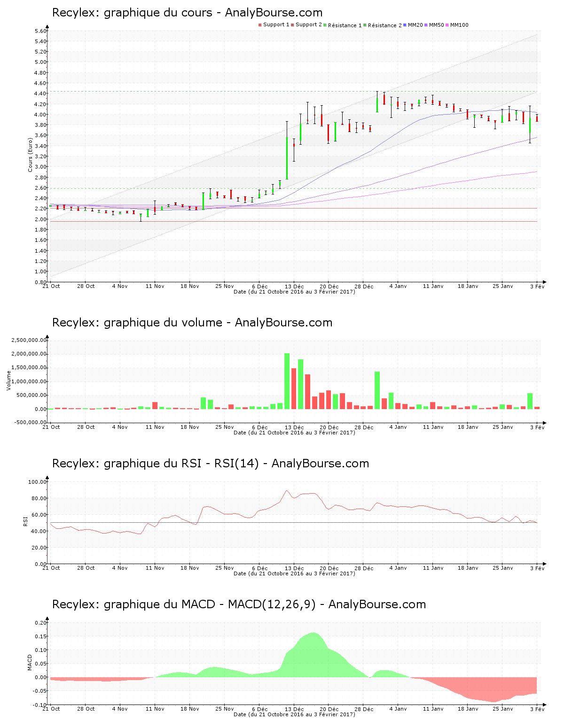The width and height of the screenshot is (564, 728).
Task: Click the date range caption under MACD chart
Action: pyautogui.click(x=294, y=714)
